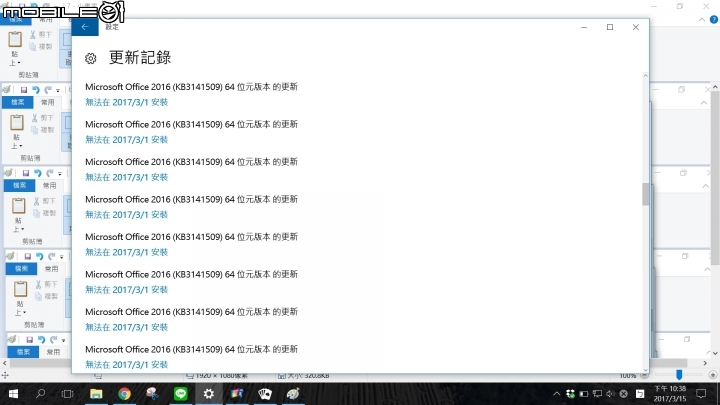Open the taskbar app between Chrome and LINE

click(152, 394)
